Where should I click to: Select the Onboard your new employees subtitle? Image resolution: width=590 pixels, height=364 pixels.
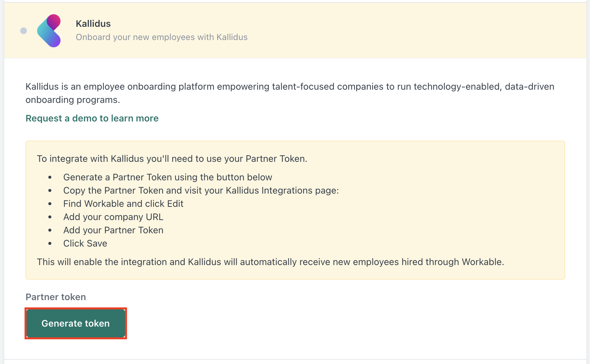[x=162, y=37]
